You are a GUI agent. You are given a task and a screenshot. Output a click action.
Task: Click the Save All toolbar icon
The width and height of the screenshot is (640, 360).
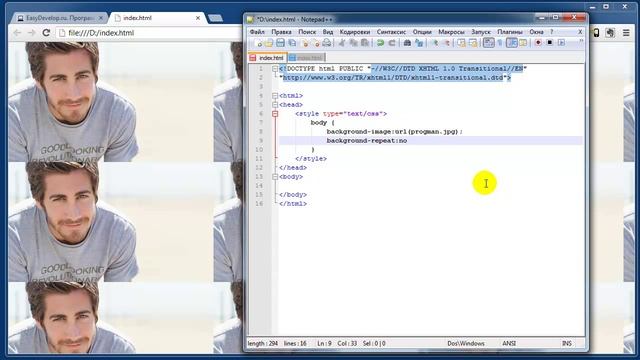pyautogui.click(x=292, y=43)
